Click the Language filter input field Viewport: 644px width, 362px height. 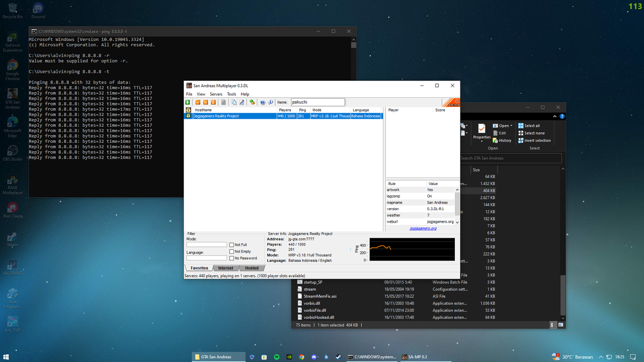(x=207, y=258)
